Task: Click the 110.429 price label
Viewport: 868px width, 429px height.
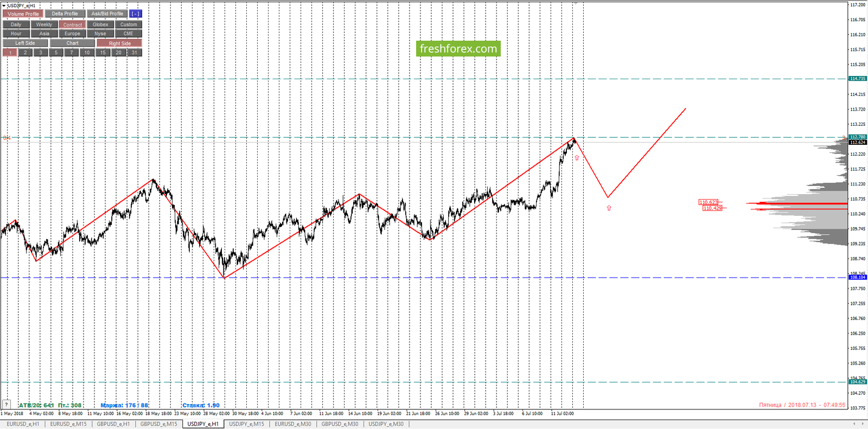Action: [x=712, y=208]
